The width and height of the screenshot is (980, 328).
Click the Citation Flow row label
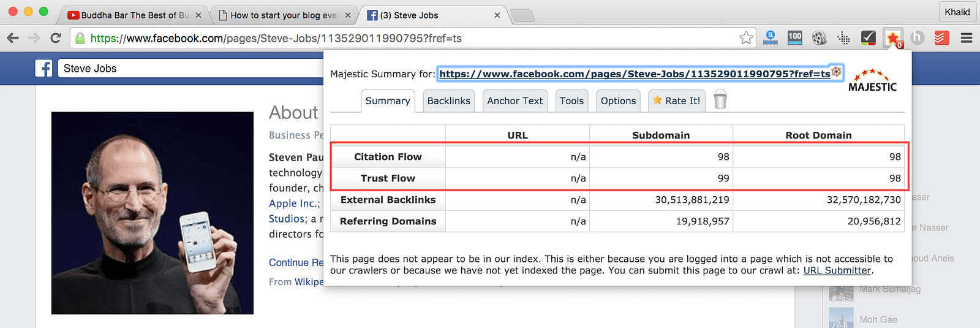pos(388,157)
